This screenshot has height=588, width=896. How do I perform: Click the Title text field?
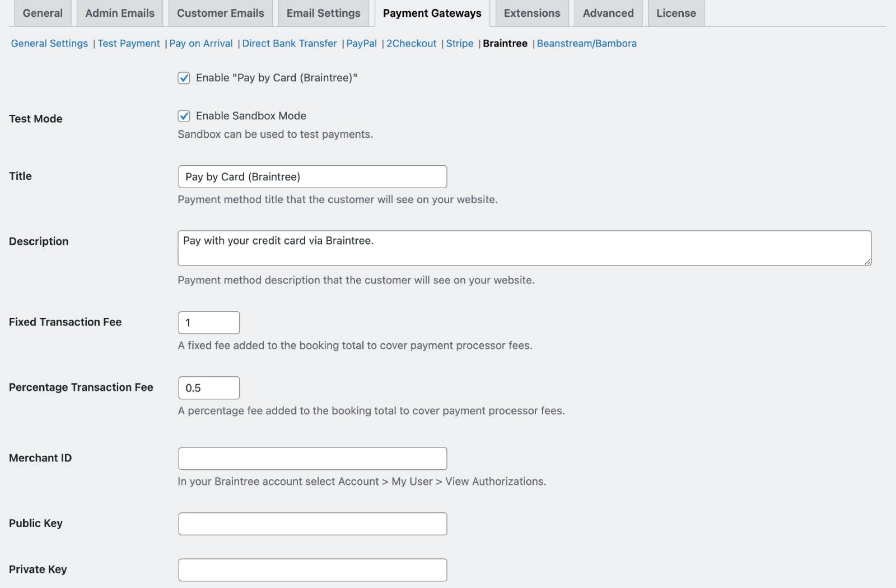pos(312,177)
